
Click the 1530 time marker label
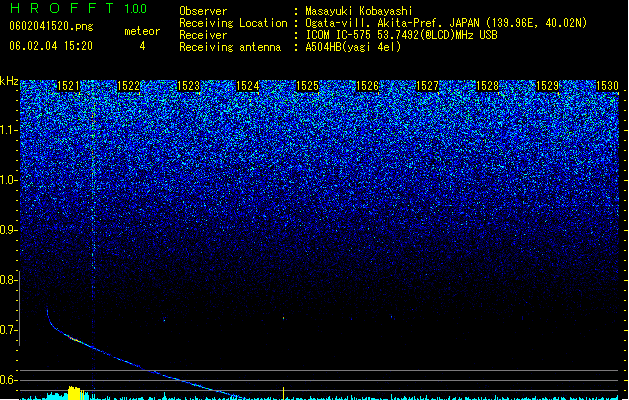[x=607, y=86]
